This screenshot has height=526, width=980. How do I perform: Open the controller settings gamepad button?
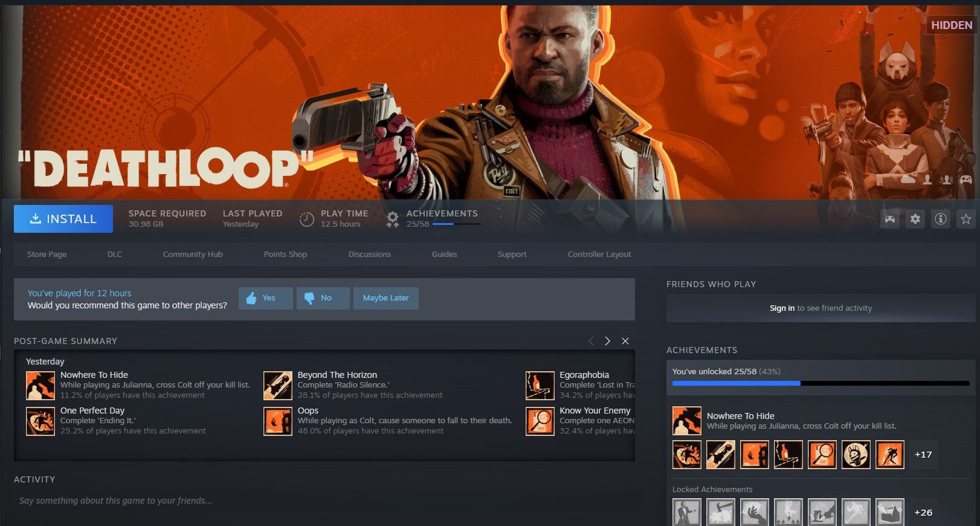click(890, 219)
